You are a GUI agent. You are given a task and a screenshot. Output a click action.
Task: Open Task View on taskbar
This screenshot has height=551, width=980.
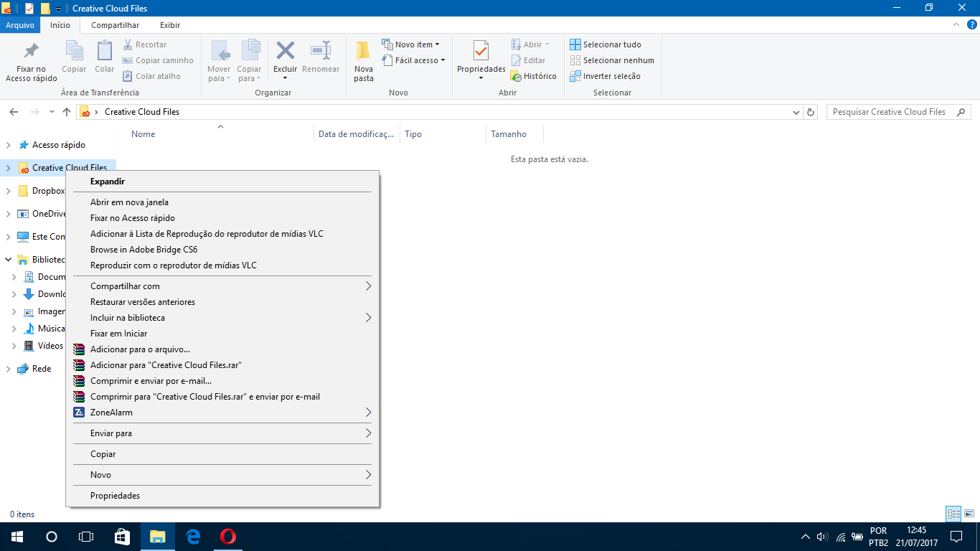(86, 537)
